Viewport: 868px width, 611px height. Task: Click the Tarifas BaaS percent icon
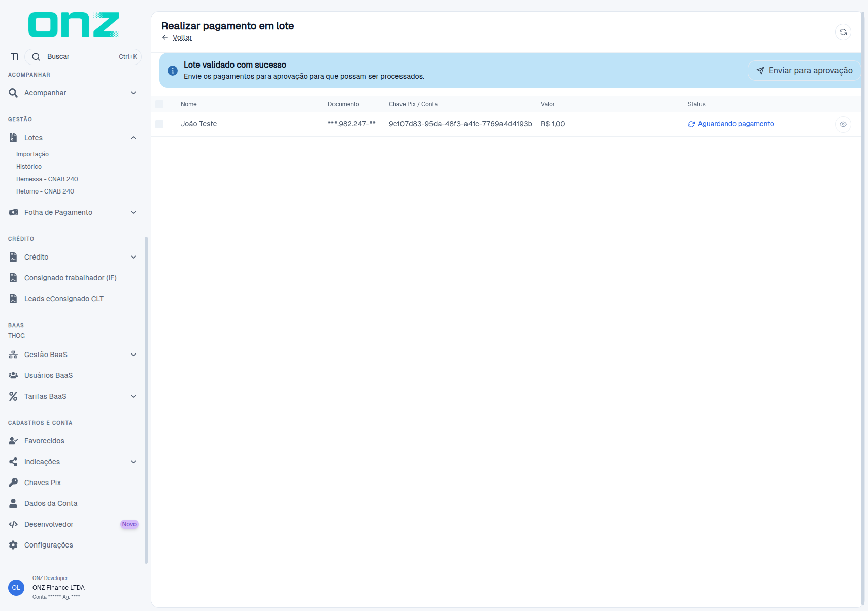coord(13,396)
